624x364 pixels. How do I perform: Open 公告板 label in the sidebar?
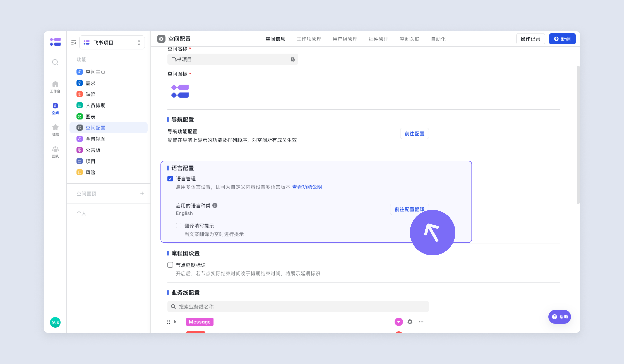(93, 150)
